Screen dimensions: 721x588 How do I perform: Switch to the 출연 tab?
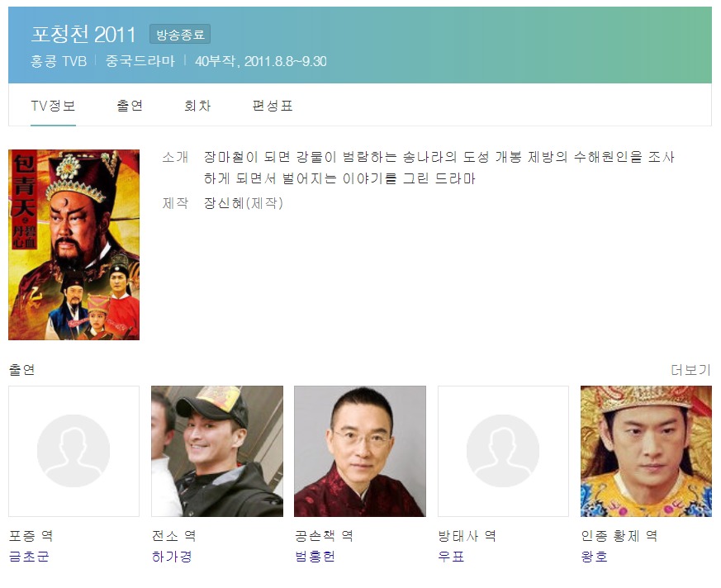point(130,107)
